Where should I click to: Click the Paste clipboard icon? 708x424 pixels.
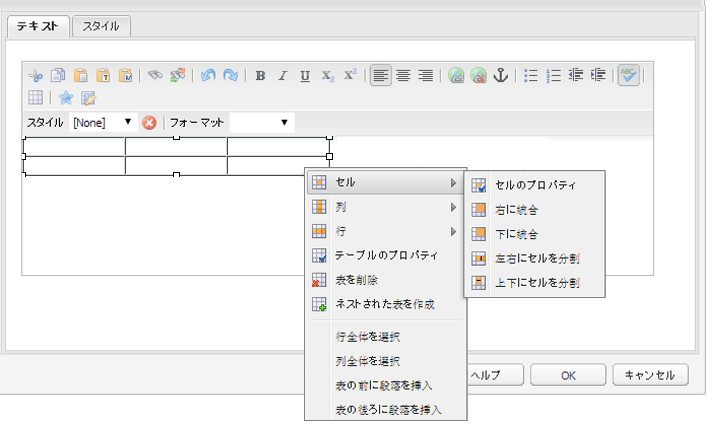[x=81, y=75]
